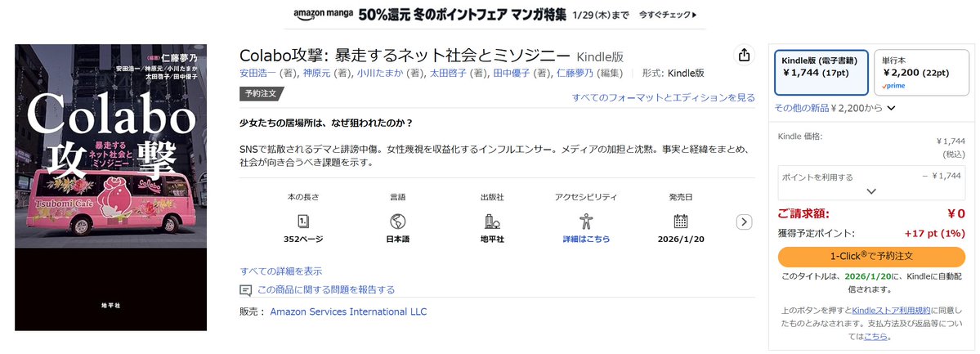Click the 1-Clickで予約注文 button
This screenshot has height=354, width=980.
pos(871,257)
